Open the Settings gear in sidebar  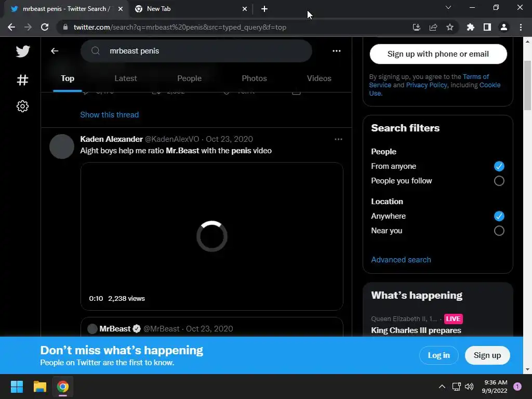coord(22,106)
